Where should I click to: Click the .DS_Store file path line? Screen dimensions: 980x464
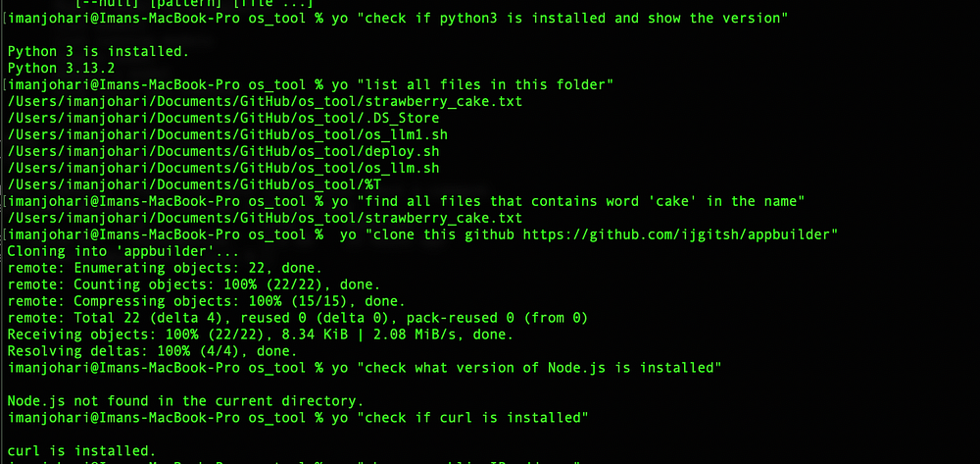[x=223, y=118]
